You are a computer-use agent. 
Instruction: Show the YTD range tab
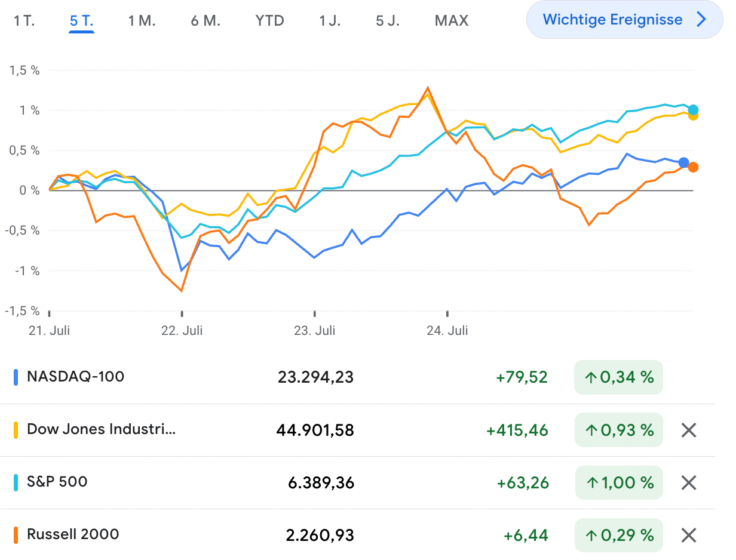tap(269, 21)
